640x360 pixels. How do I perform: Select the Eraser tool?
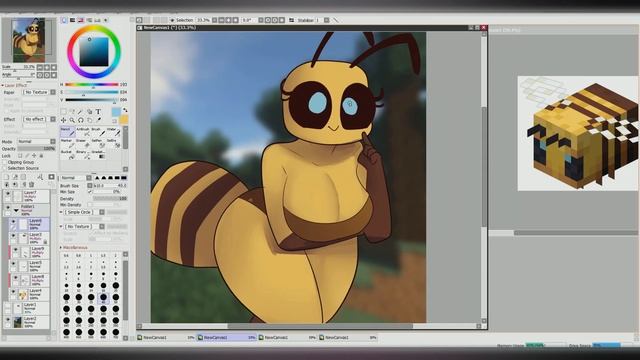tap(83, 143)
